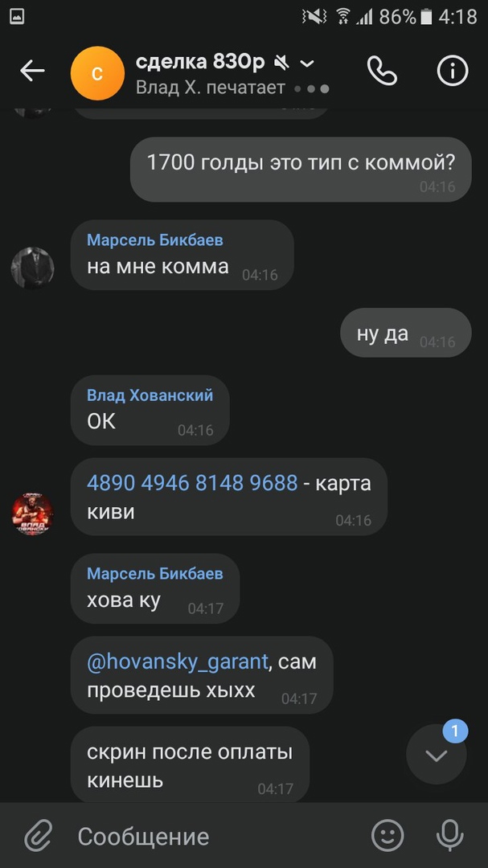This screenshot has height=868, width=488.
Task: Tap the back arrow to leave chat
Action: pyautogui.click(x=32, y=72)
